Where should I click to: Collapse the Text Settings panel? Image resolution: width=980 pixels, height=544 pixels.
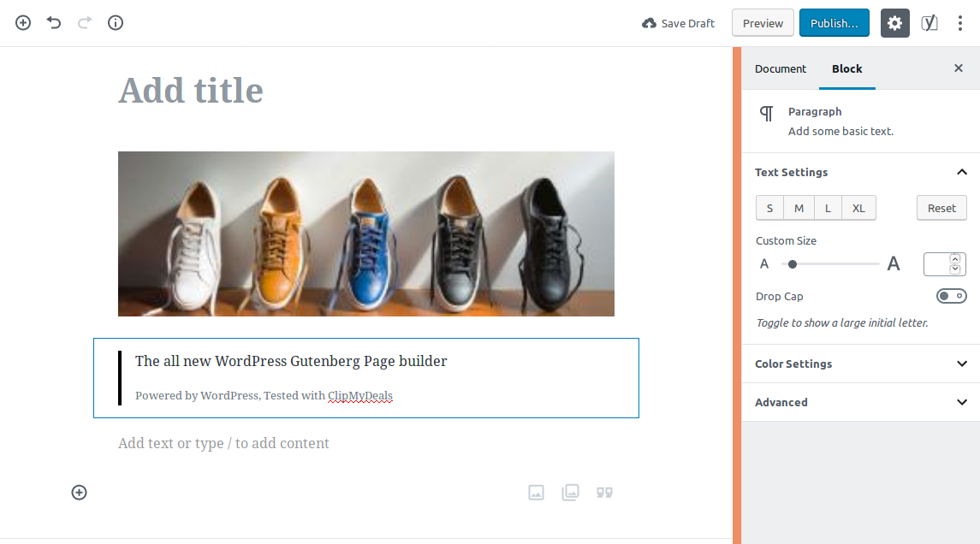coord(962,172)
